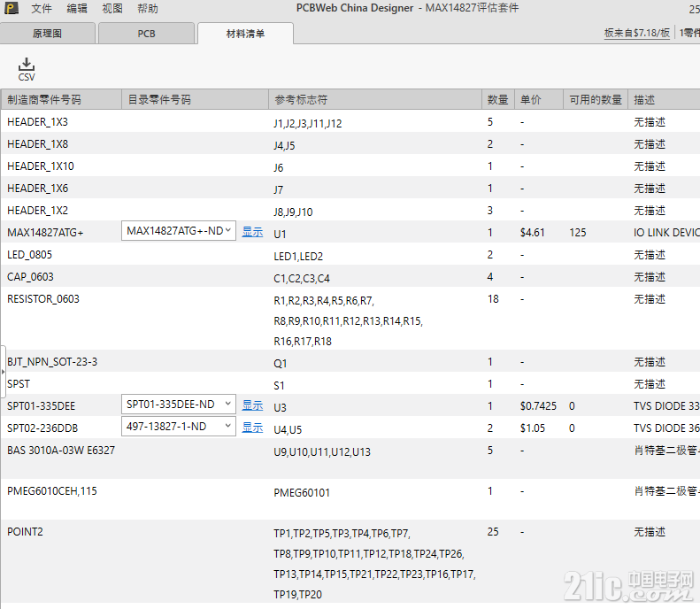
Task: Select the SPT01-335DEE manufacturer part cell
Action: pos(41,405)
